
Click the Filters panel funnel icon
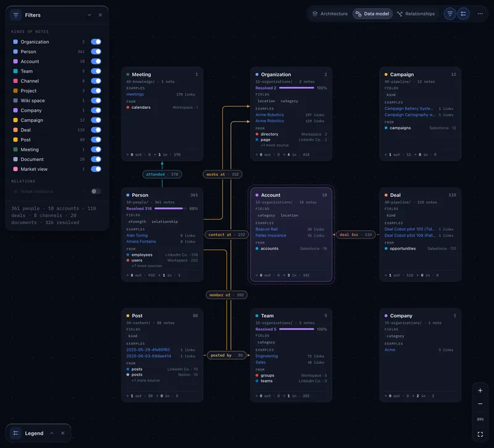pos(16,15)
